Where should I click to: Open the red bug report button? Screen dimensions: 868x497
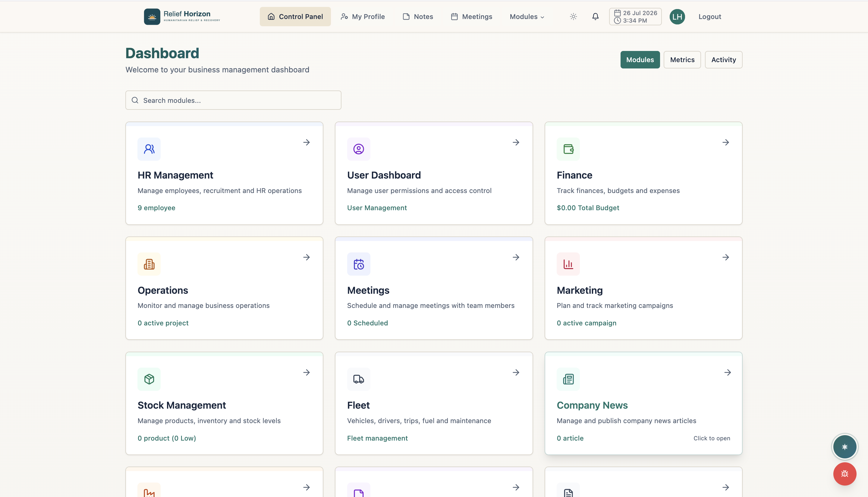844,473
